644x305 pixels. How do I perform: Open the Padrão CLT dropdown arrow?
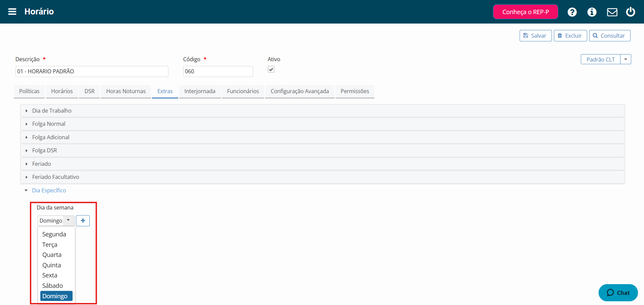coord(626,60)
